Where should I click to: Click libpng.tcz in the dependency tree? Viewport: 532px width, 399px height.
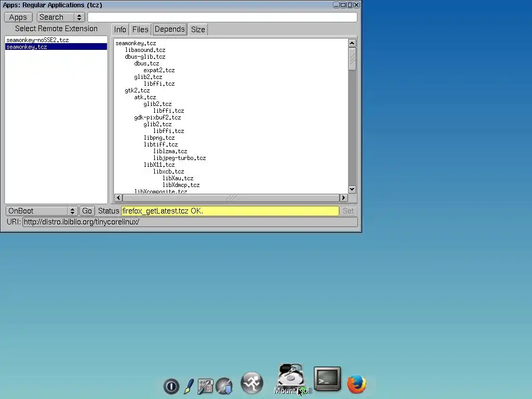[159, 138]
